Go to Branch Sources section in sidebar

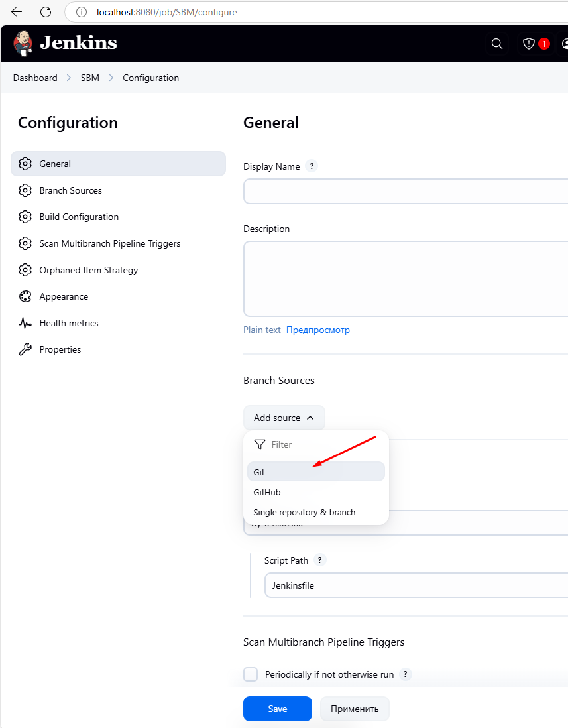point(70,190)
